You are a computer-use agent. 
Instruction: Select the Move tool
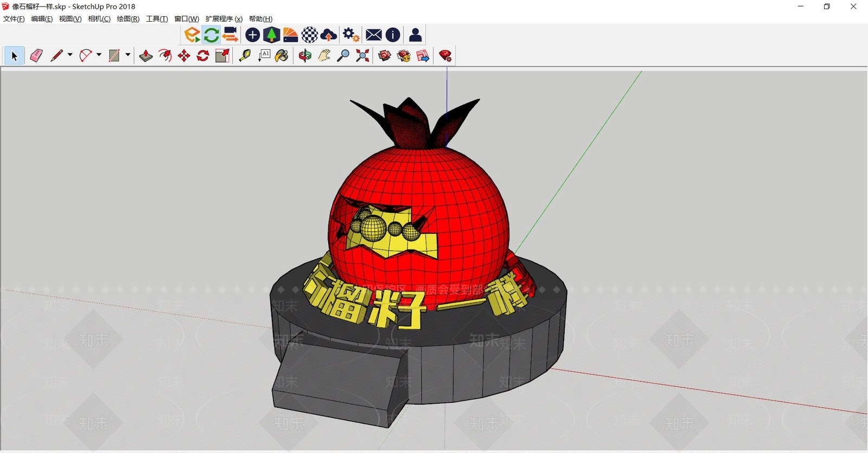[184, 55]
